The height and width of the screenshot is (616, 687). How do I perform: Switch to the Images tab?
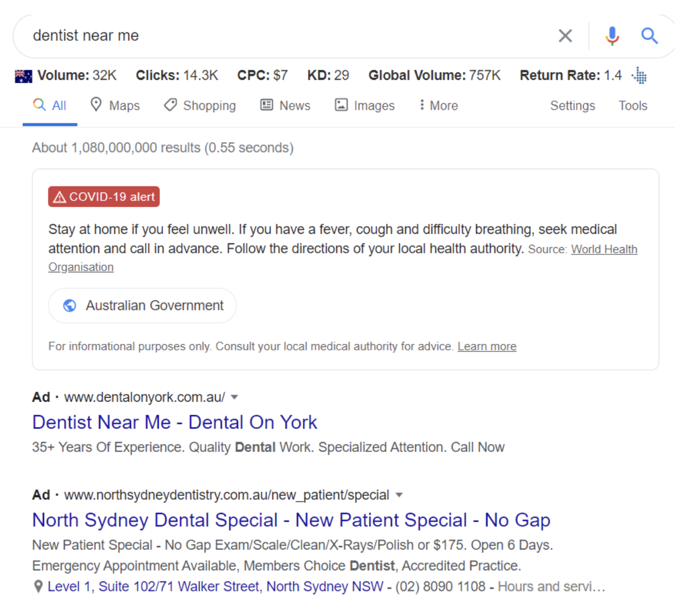click(x=365, y=105)
